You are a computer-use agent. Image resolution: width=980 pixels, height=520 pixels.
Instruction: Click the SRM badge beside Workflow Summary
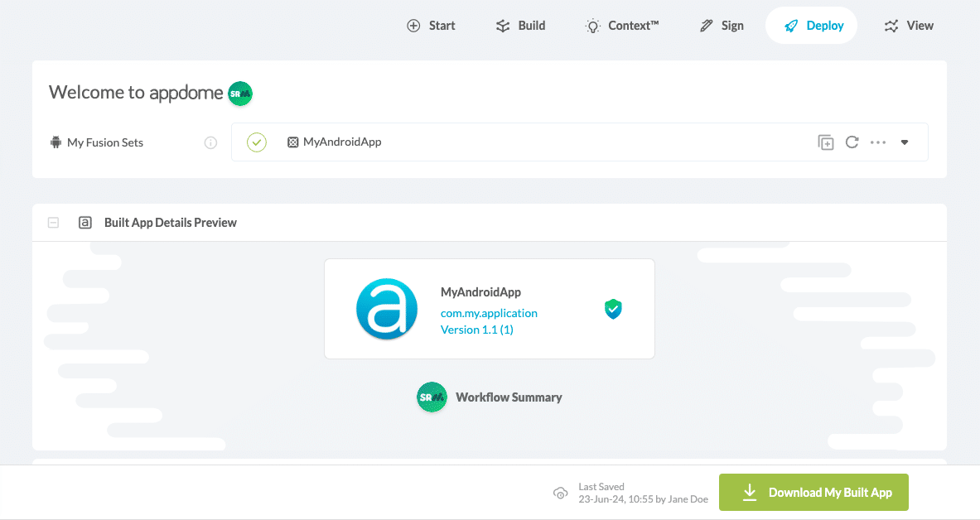[x=432, y=397]
